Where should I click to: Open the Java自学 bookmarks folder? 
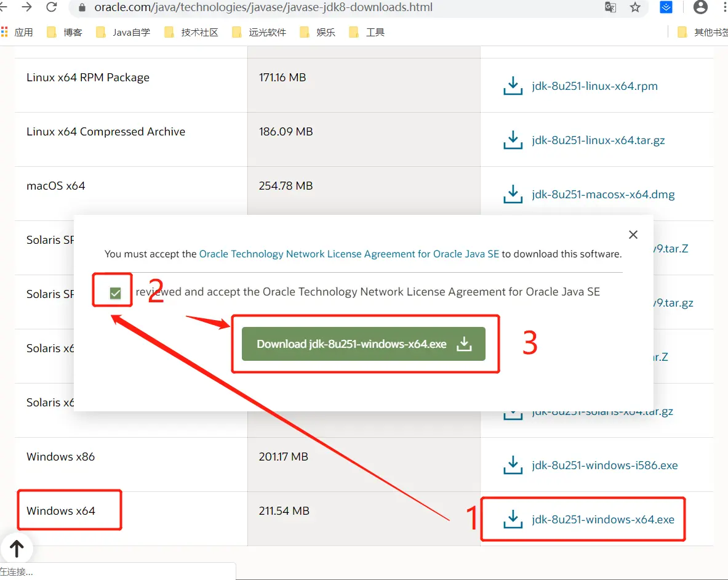pos(123,32)
